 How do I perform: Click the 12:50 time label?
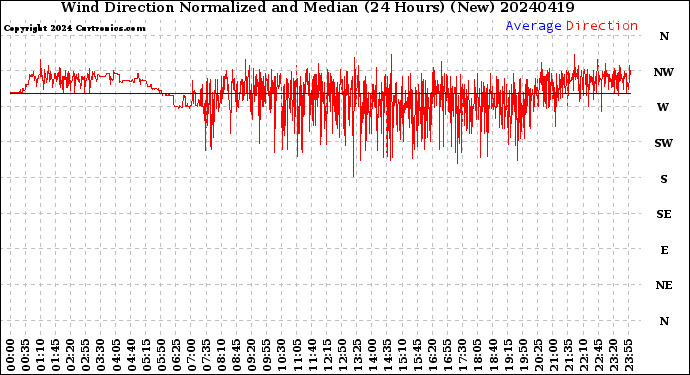point(342,355)
